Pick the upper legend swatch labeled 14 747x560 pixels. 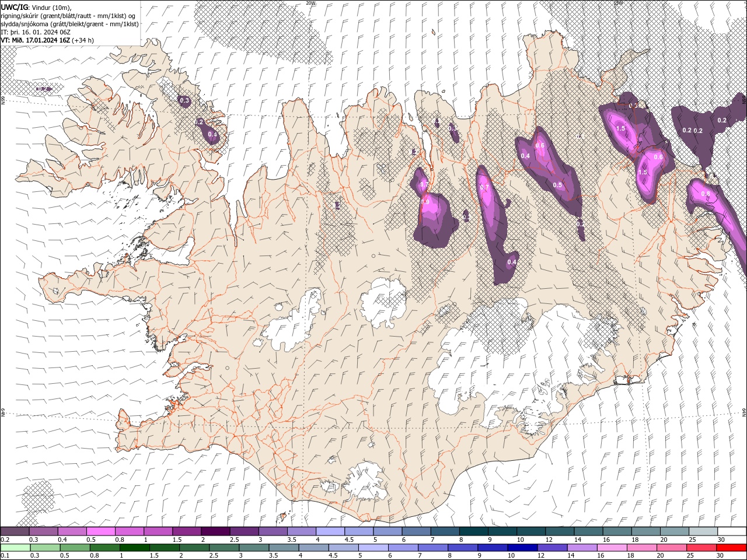(588, 531)
